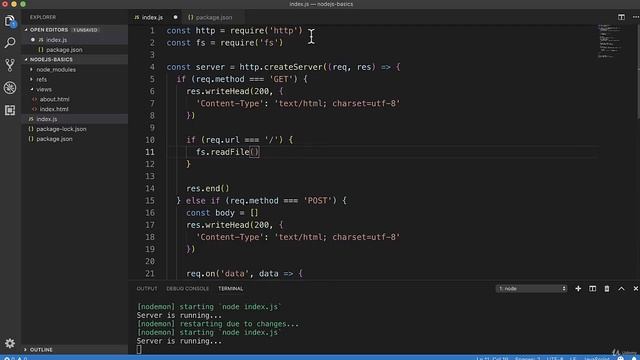Click the unsaved dot beside index.js in Open Editors

coord(33,40)
